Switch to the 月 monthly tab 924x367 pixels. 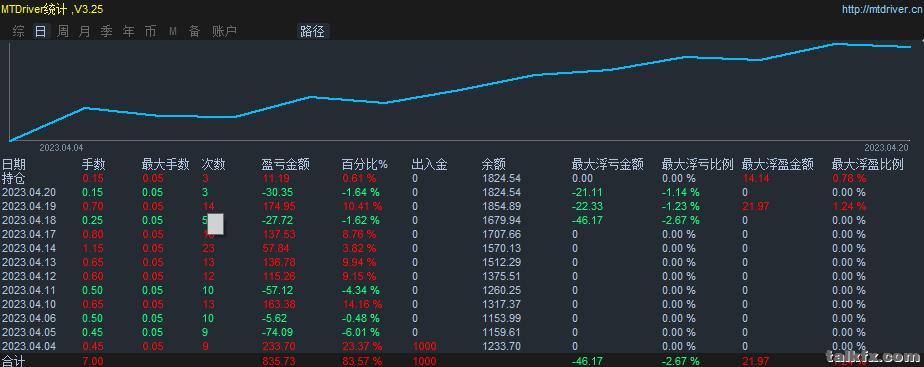84,31
